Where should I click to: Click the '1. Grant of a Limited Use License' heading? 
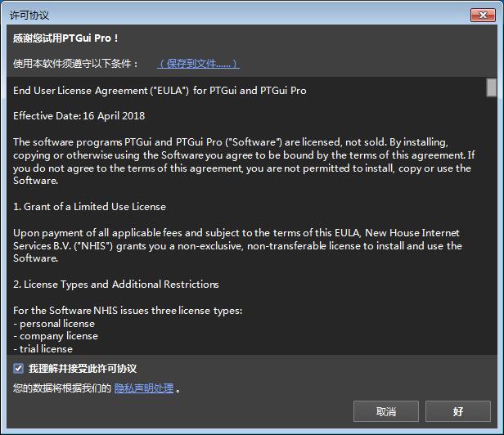click(x=90, y=207)
